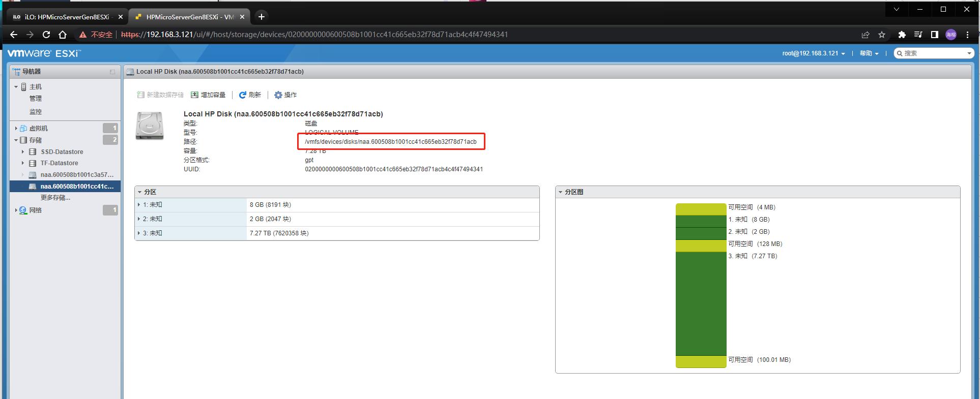
Task: Close the iLO HPMicroServerGen8ESXi tab
Action: click(x=121, y=17)
